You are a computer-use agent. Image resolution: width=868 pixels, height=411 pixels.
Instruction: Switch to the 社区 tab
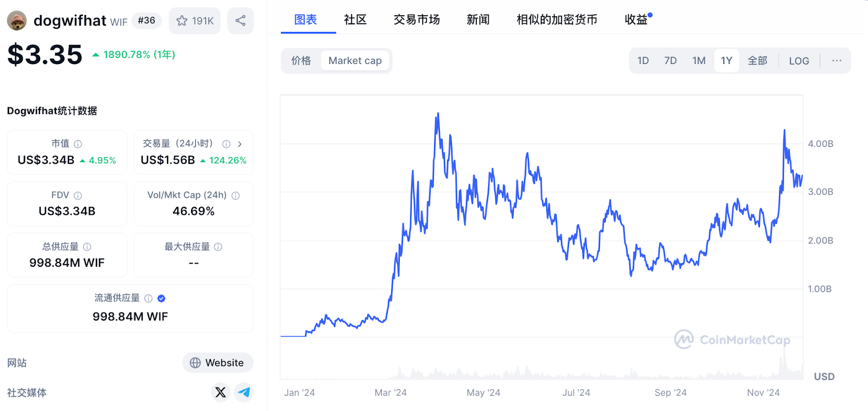pos(355,20)
